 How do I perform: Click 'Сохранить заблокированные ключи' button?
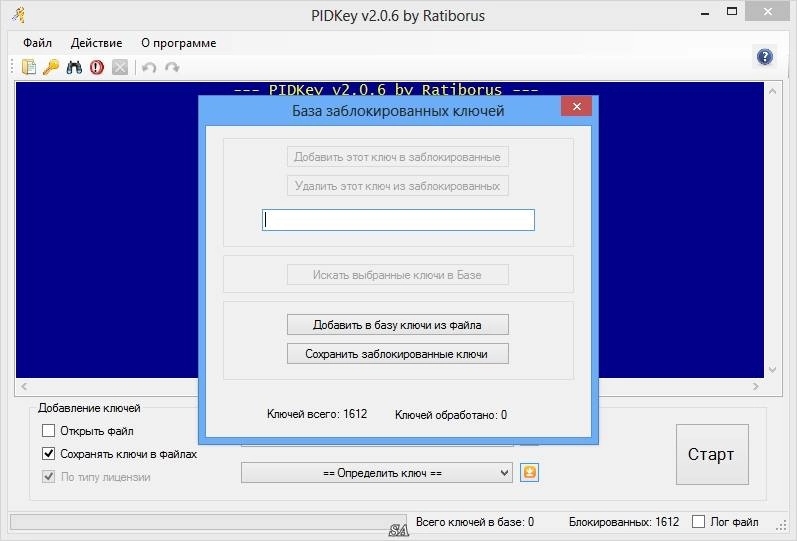397,354
